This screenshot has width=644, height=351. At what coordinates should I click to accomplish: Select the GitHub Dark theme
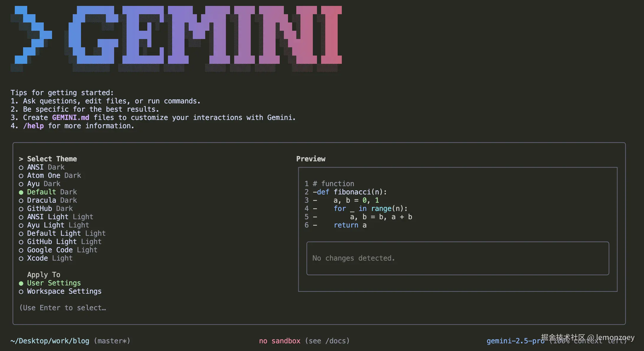click(x=50, y=209)
